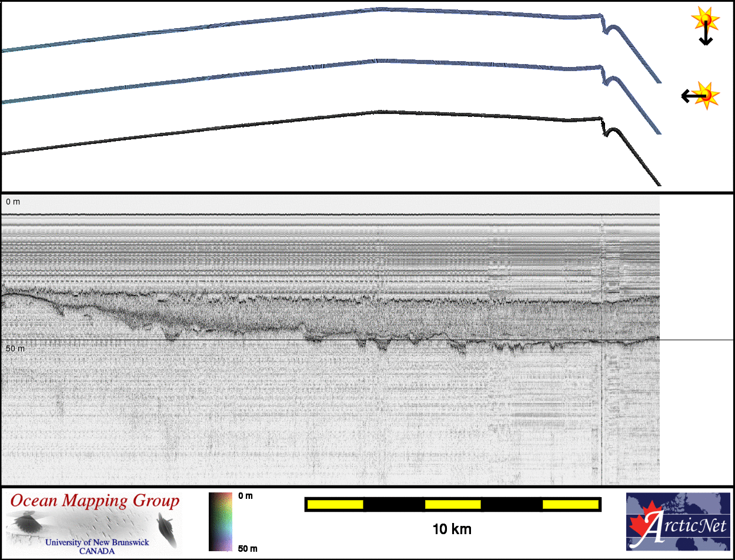The height and width of the screenshot is (560, 735).
Task: Click the 0 m color legend label
Action: pos(246,496)
